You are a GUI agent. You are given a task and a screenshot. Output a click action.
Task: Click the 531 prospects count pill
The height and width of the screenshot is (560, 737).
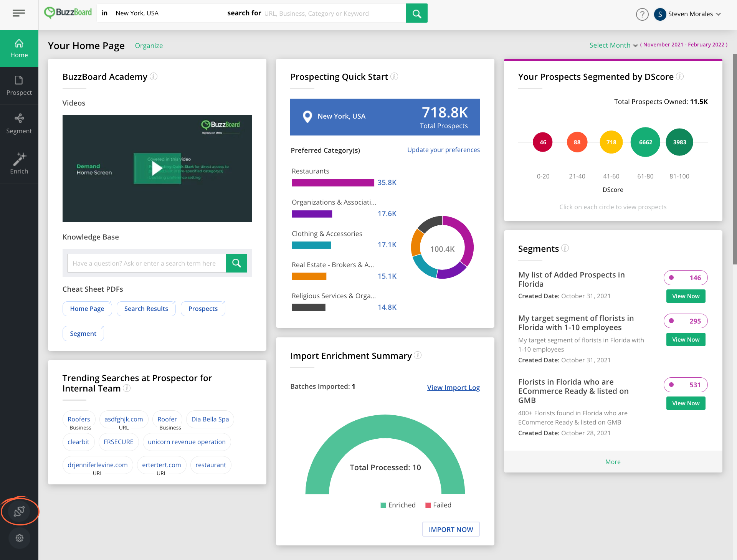point(686,385)
